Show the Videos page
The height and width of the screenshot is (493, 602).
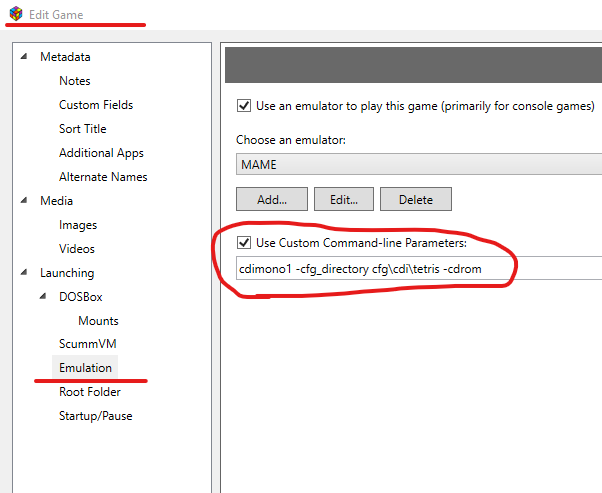point(77,249)
